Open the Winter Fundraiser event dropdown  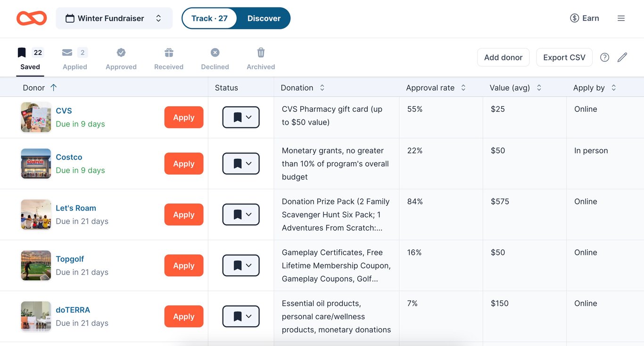[114, 18]
